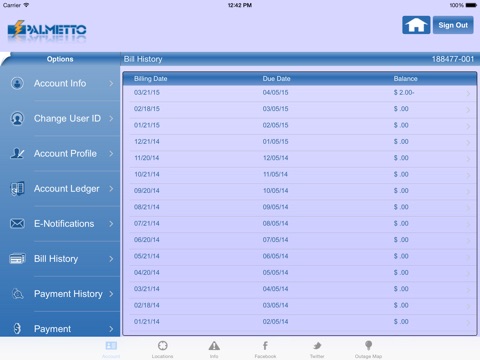
Task: Open the Outage Map tab
Action: point(368,349)
